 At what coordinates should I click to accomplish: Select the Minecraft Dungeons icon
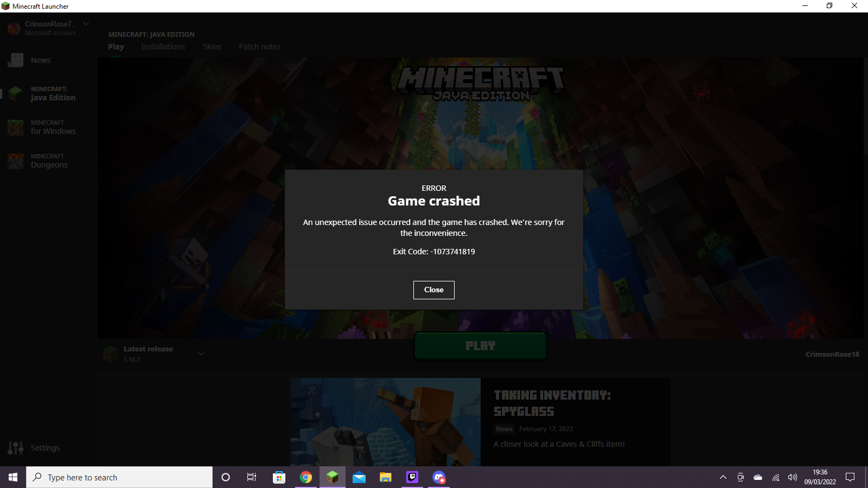click(16, 161)
